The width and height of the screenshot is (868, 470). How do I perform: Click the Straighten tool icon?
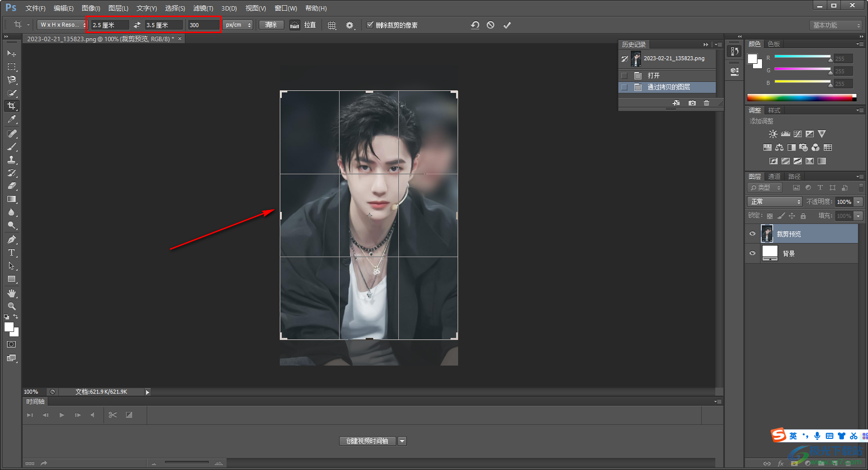(x=295, y=25)
